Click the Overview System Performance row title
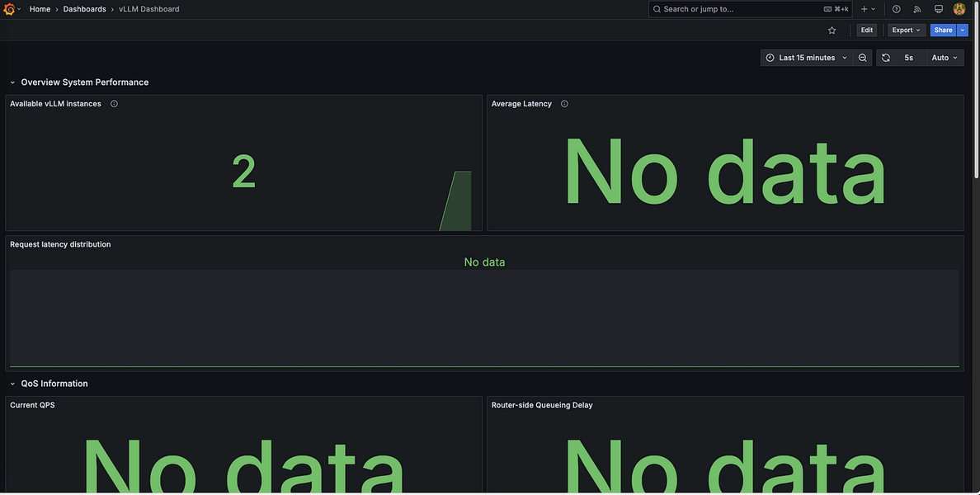980x495 pixels. [x=85, y=82]
